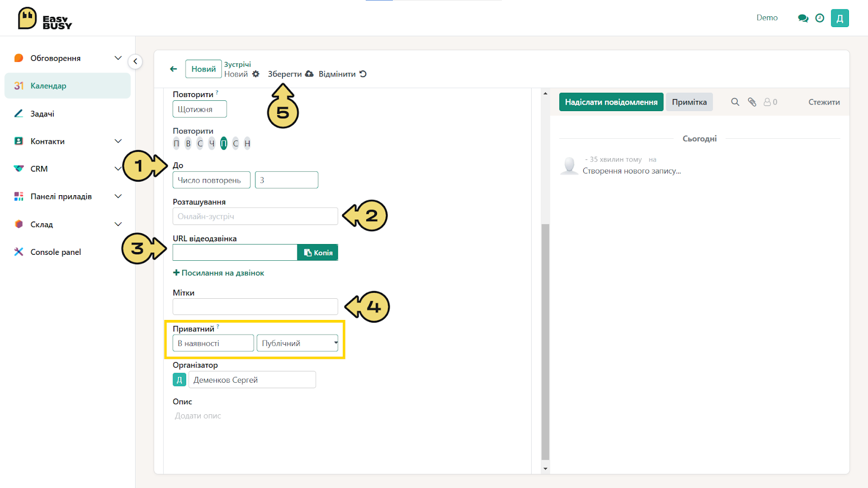This screenshot has width=868, height=488.
Task: Click the search icon in the chatter
Action: pos(735,102)
